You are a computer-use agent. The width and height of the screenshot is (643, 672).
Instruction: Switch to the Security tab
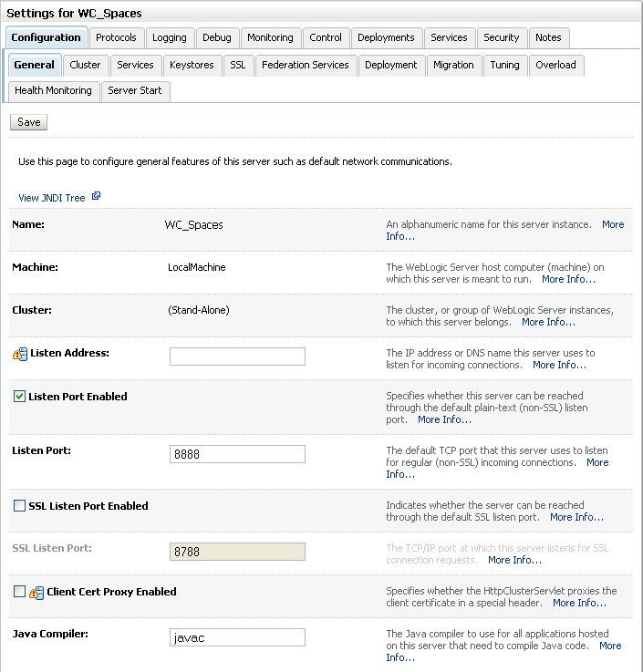pyautogui.click(x=502, y=37)
